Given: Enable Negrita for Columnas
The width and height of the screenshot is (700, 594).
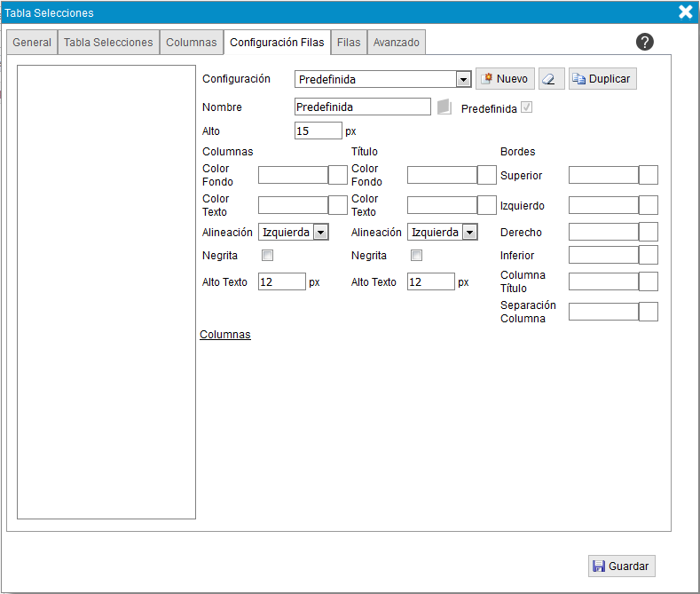Looking at the screenshot, I should point(267,256).
